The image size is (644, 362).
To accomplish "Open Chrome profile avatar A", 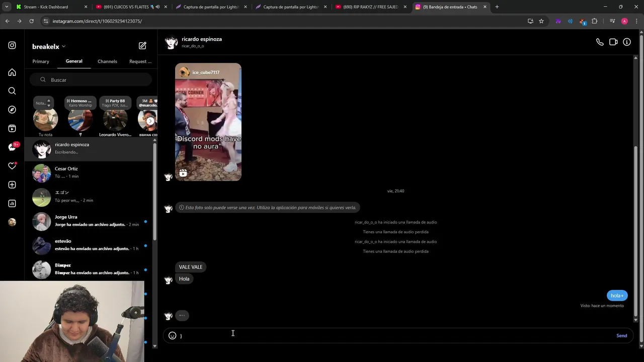I will (x=624, y=21).
